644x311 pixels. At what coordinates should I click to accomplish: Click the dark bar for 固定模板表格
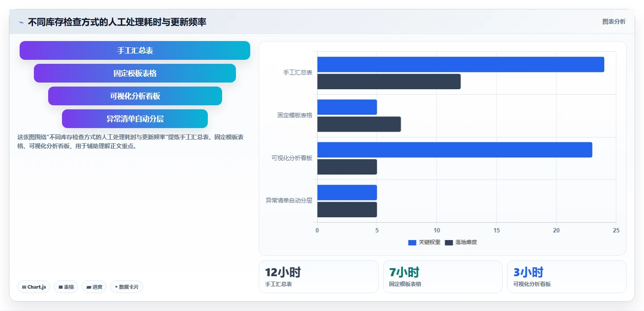point(359,124)
